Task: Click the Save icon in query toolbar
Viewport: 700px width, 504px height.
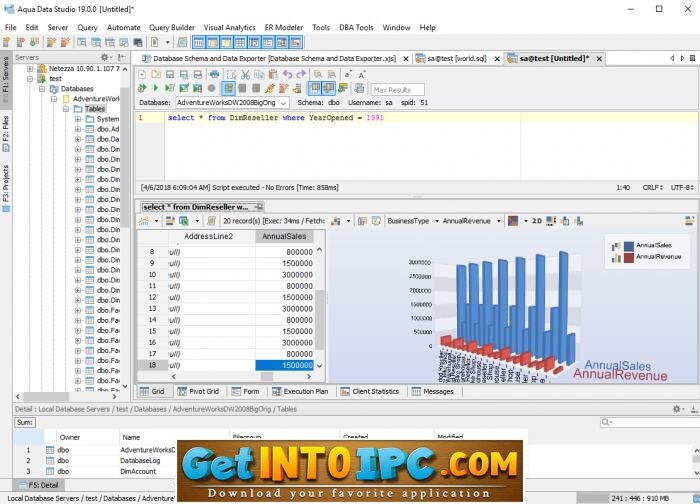Action: pyautogui.click(x=170, y=75)
